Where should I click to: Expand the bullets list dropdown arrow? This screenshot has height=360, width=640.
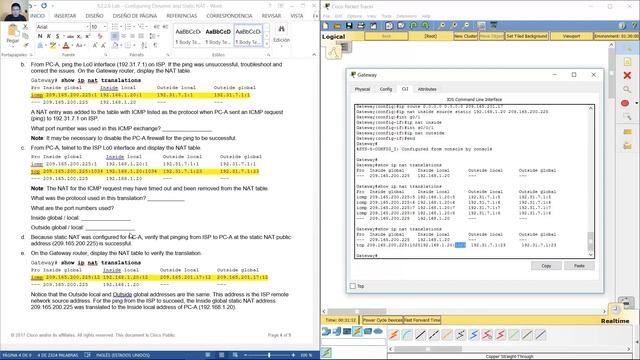tap(121, 27)
